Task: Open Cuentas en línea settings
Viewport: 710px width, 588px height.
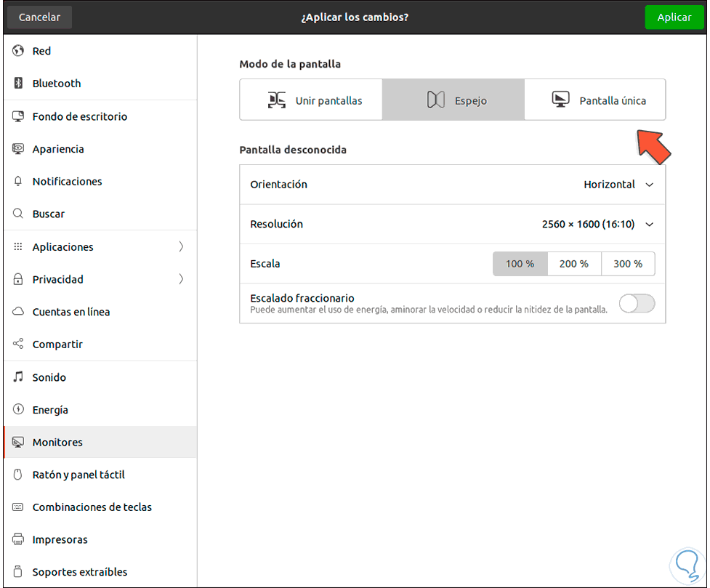Action: (100, 312)
